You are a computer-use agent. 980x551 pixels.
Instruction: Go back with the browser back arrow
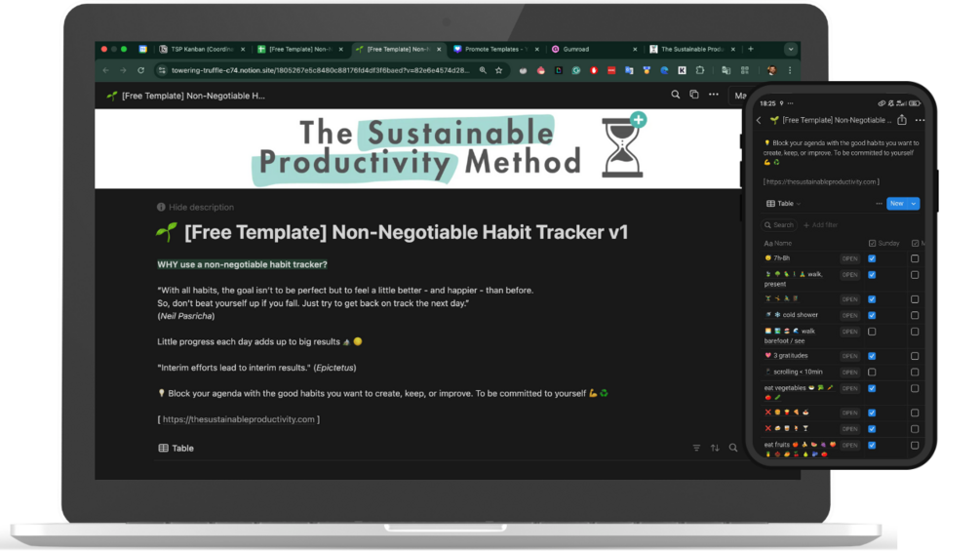pyautogui.click(x=105, y=70)
